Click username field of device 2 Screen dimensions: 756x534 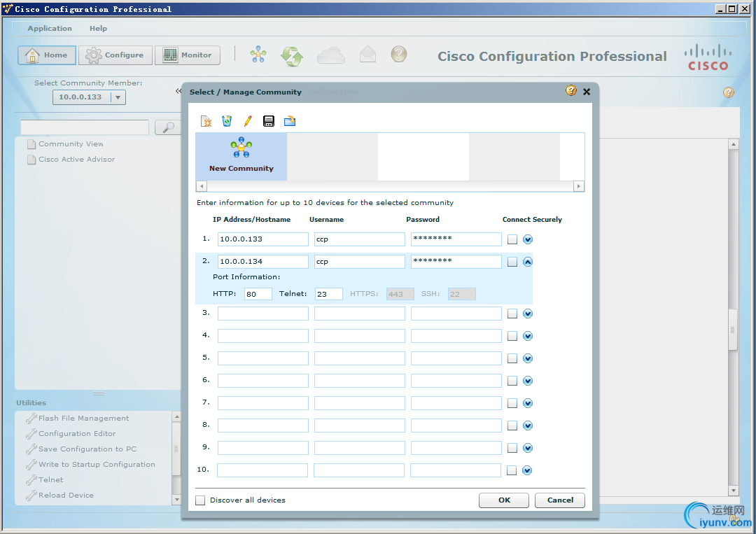[x=360, y=261]
